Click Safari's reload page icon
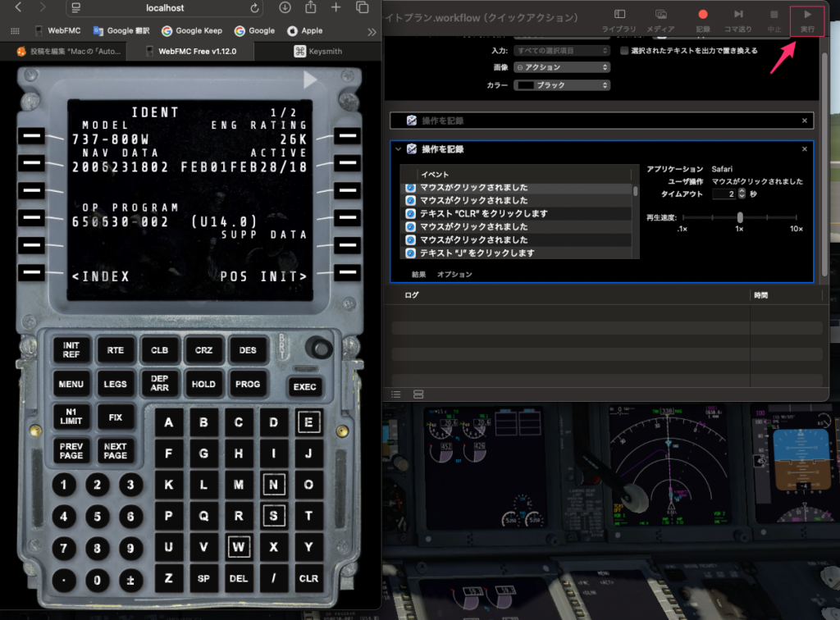840x620 pixels. pyautogui.click(x=255, y=8)
